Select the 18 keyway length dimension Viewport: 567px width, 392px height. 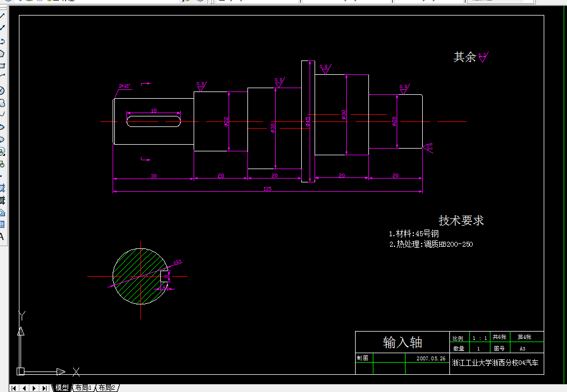pos(154,110)
